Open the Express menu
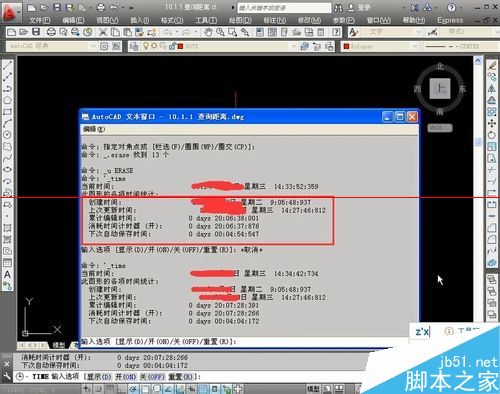 (x=450, y=20)
